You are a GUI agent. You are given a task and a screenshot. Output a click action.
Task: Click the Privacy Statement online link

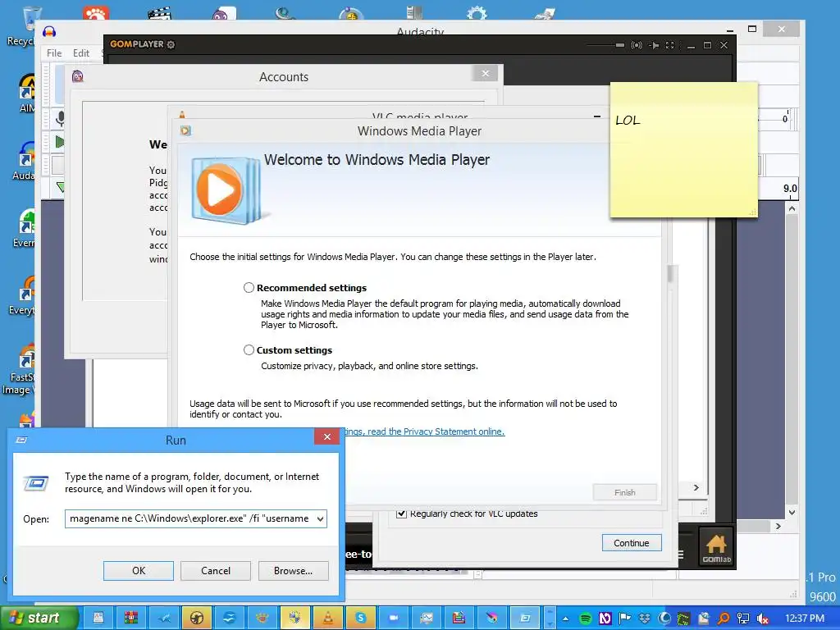click(423, 431)
